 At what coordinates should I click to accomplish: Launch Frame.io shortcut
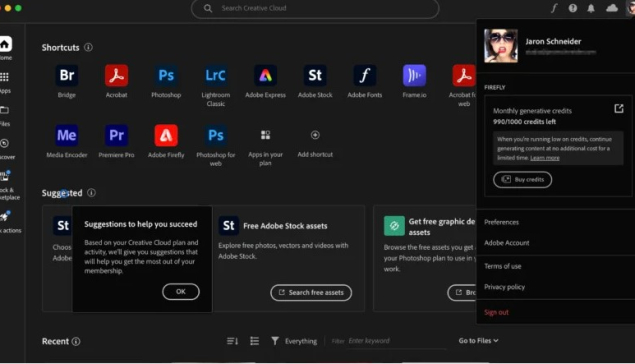(414, 75)
